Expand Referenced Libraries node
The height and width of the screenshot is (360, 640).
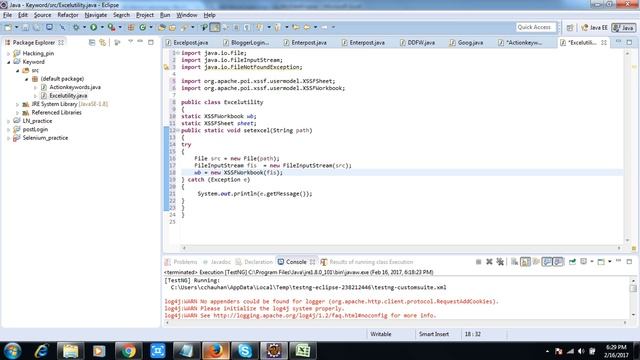pos(17,113)
